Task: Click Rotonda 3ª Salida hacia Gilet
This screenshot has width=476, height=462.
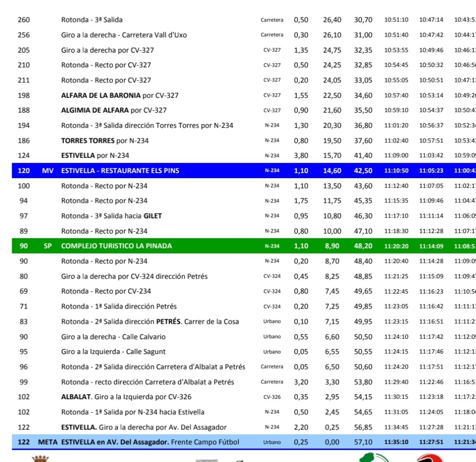Action: [x=112, y=216]
